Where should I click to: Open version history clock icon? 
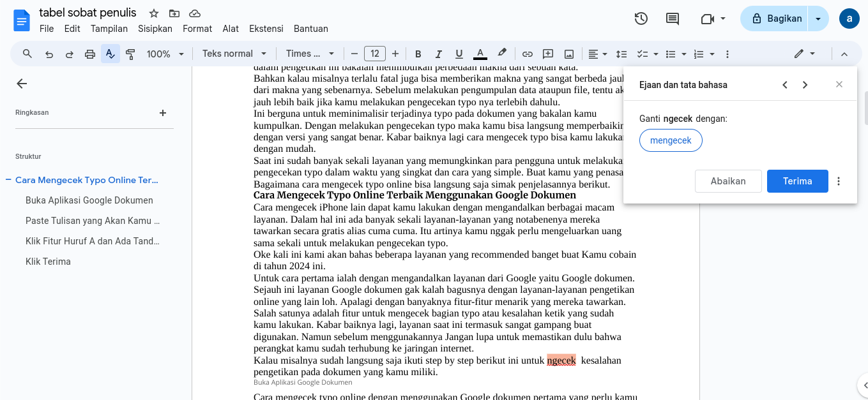[641, 19]
